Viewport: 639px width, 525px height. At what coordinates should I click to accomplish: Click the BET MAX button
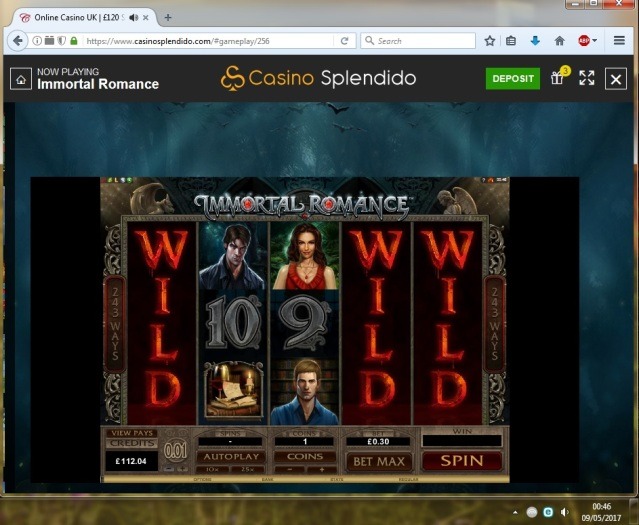point(379,462)
